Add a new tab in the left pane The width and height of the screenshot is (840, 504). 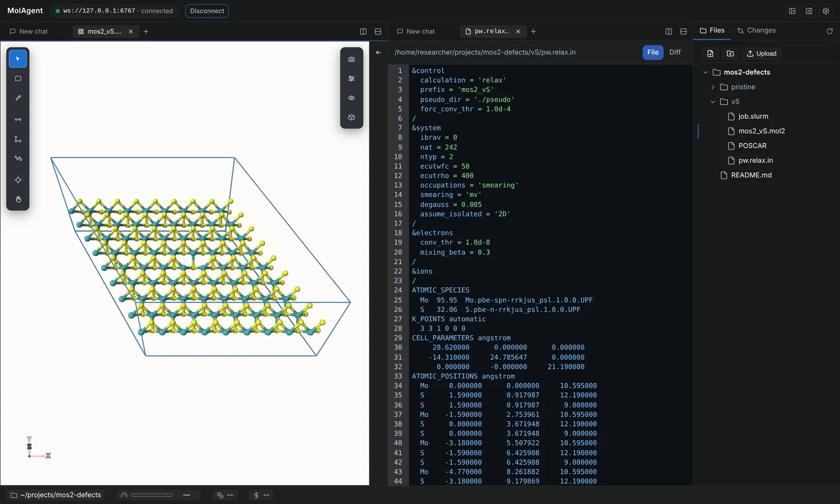[x=146, y=31]
